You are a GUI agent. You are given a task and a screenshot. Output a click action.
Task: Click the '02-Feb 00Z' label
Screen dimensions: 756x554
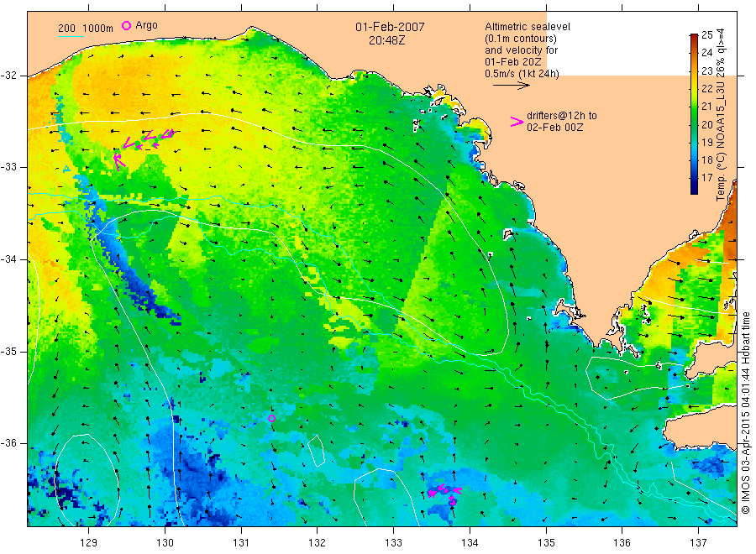click(554, 128)
